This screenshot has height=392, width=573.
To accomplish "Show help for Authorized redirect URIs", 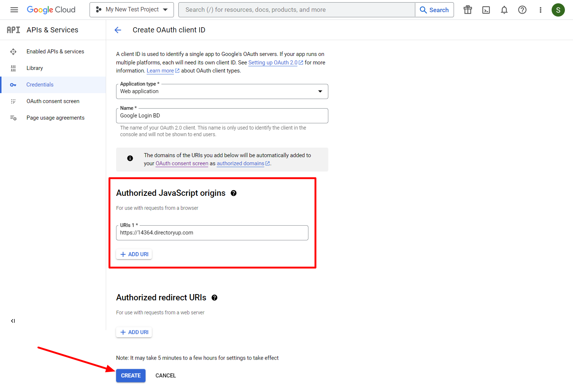I will click(x=214, y=298).
